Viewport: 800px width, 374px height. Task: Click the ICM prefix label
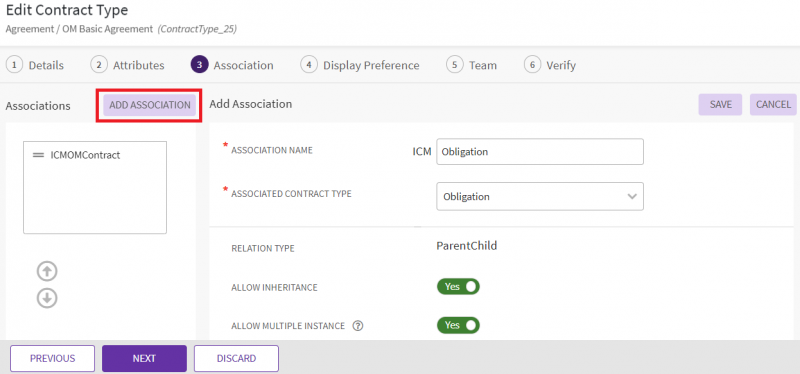422,152
